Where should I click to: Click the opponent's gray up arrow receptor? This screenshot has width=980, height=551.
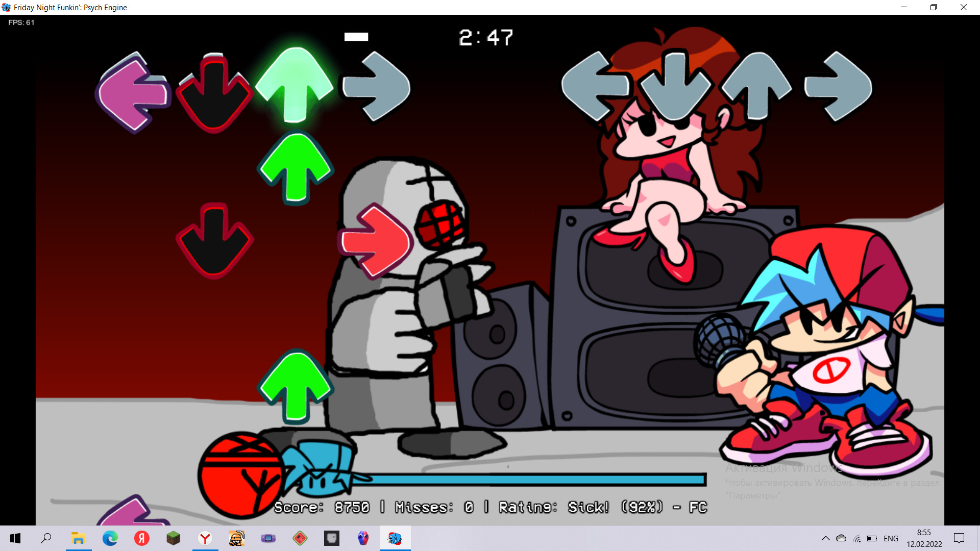(757, 86)
